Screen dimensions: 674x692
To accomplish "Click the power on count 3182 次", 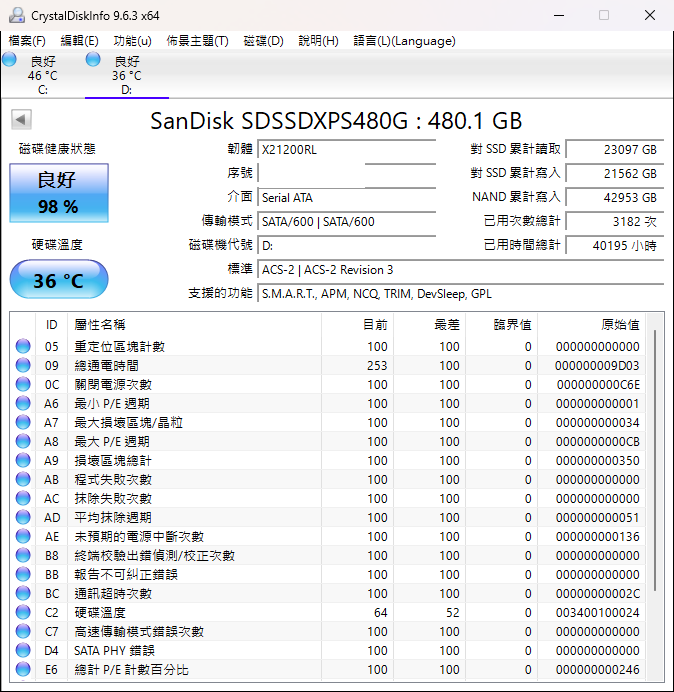I will coord(615,221).
